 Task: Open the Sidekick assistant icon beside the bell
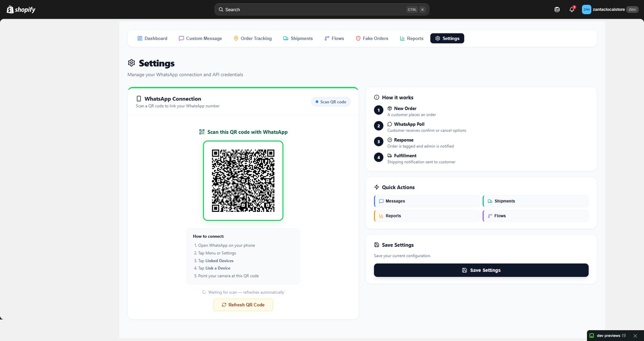(x=557, y=10)
